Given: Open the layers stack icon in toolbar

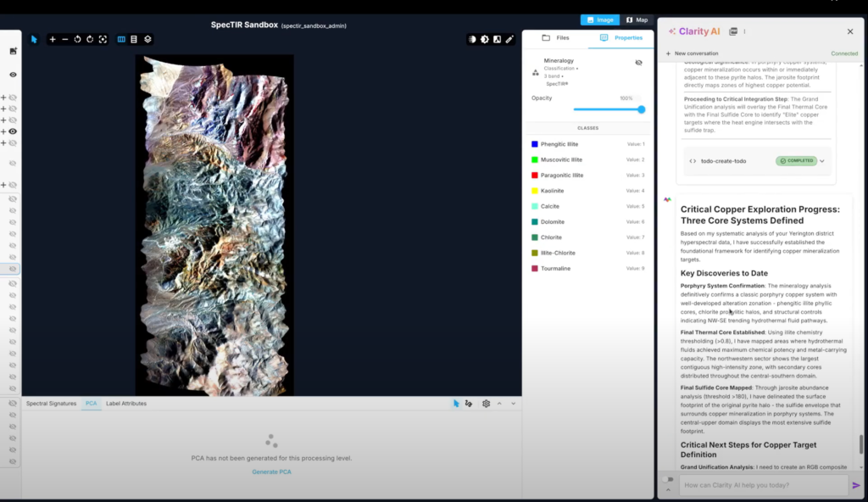Looking at the screenshot, I should tap(147, 39).
